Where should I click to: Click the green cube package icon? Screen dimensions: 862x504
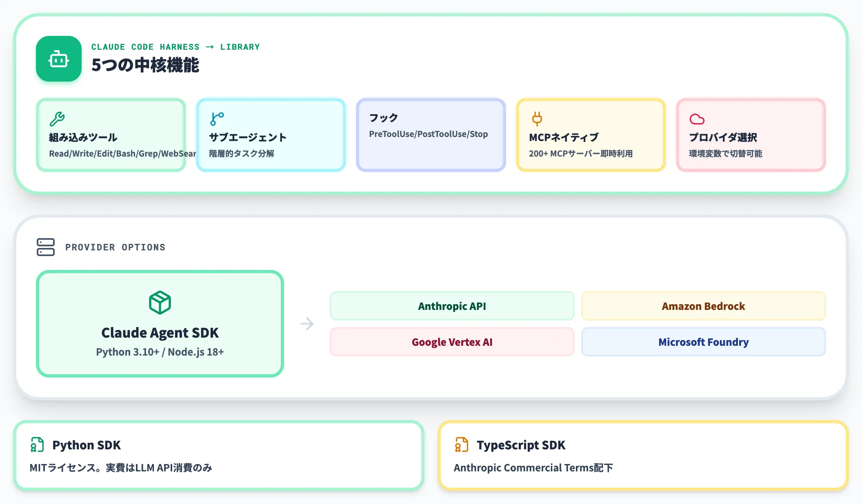tap(160, 303)
